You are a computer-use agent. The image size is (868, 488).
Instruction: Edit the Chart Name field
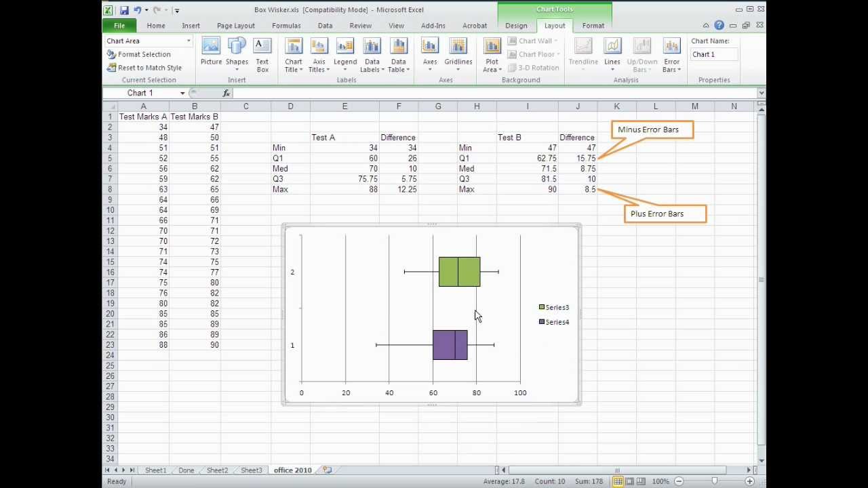713,54
